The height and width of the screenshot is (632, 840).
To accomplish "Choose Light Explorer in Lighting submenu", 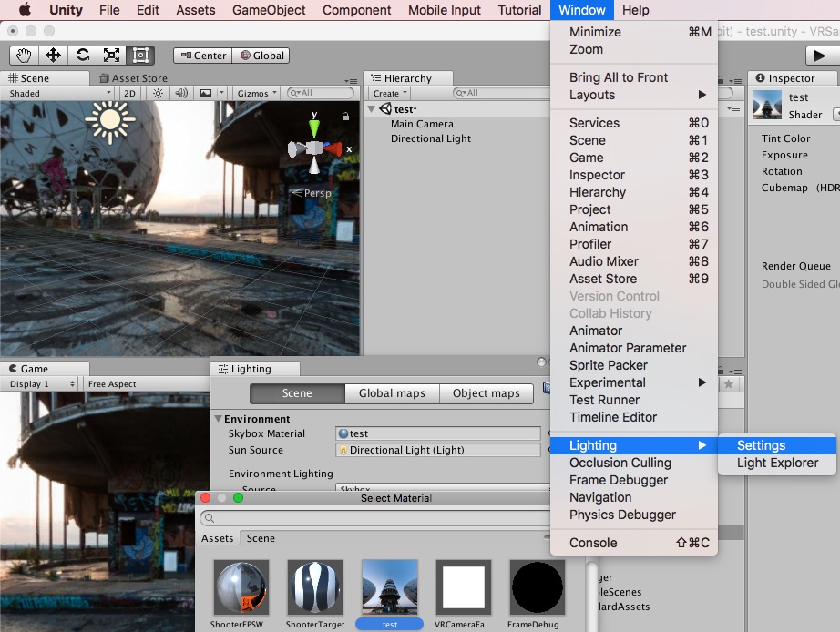I will pos(777,463).
